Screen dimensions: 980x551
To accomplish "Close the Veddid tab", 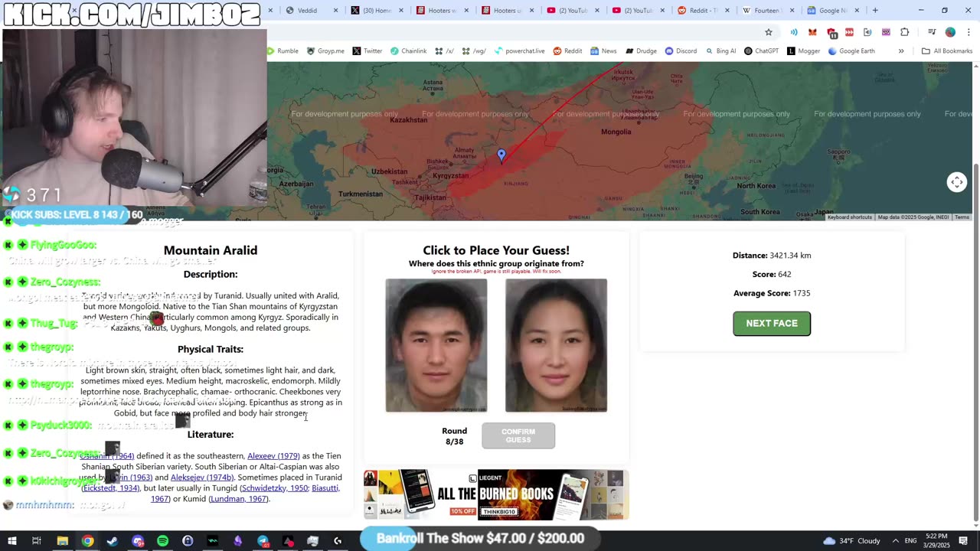I will click(335, 11).
